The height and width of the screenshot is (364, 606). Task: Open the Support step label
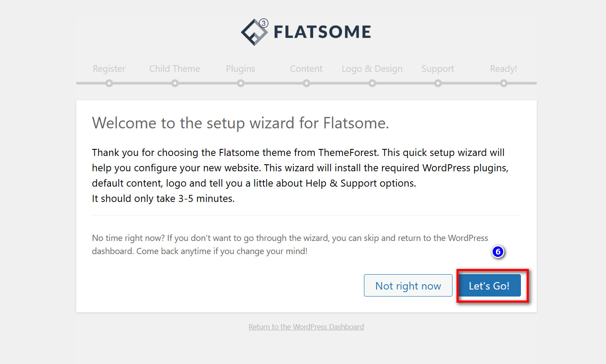pos(438,69)
